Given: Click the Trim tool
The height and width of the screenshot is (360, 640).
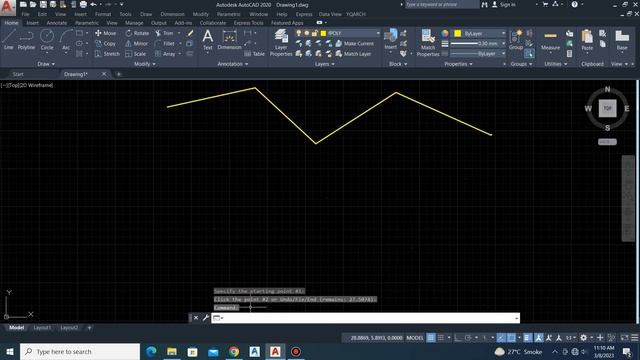Looking at the screenshot, I should click(164, 33).
